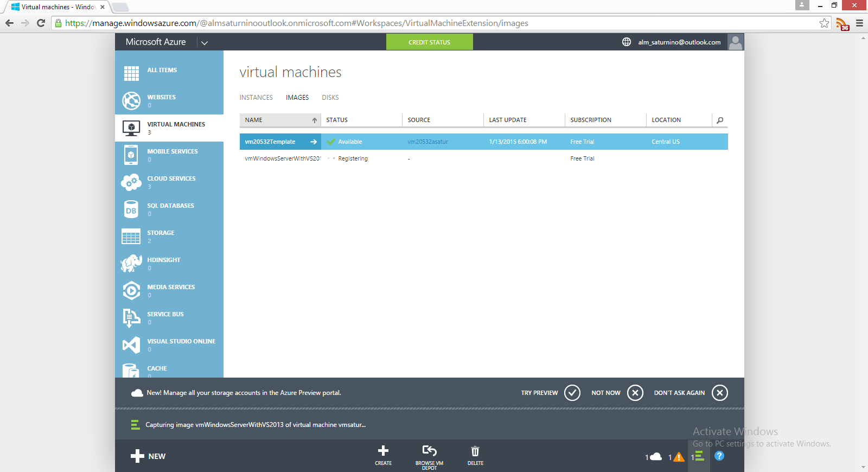Image resolution: width=868 pixels, height=472 pixels.
Task: Open the search magnifier in table header
Action: point(720,120)
